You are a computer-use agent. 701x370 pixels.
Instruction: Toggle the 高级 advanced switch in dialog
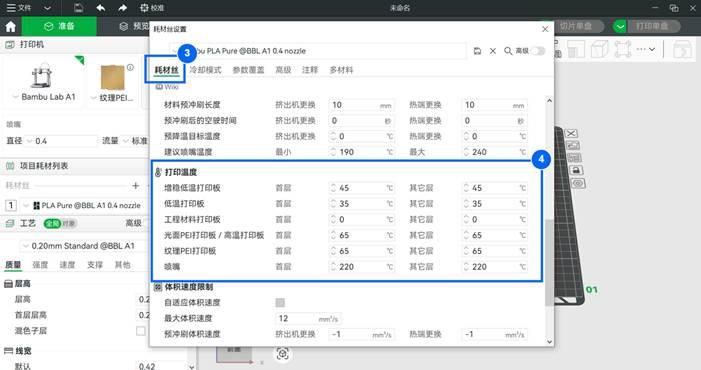538,51
